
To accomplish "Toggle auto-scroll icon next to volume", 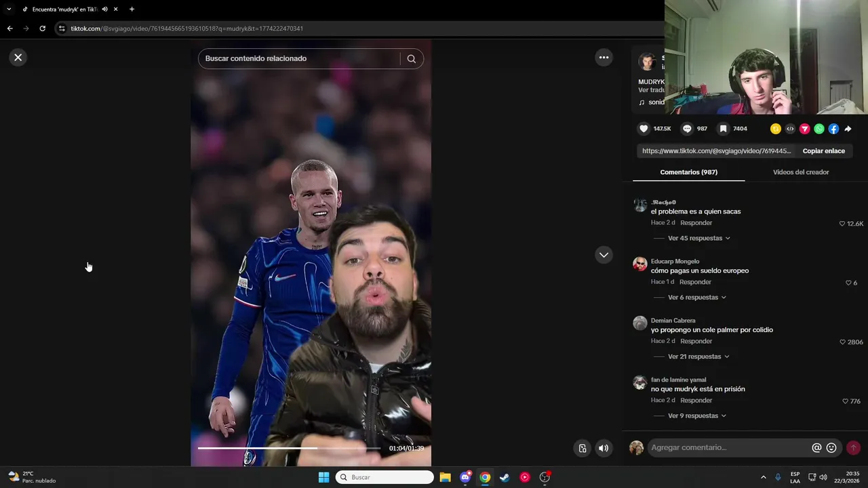I will tap(583, 448).
